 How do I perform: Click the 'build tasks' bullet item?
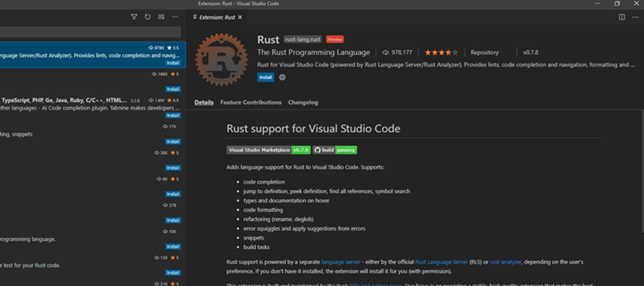pyautogui.click(x=257, y=247)
